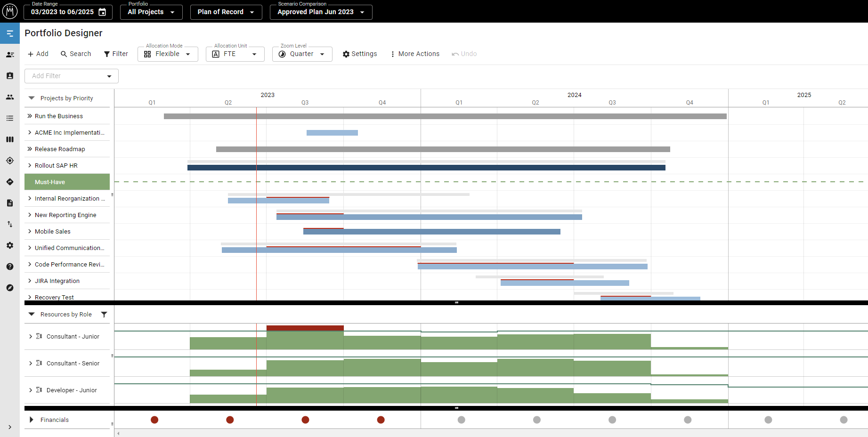This screenshot has height=437, width=868.
Task: Click the filter funnel icon beside Resources by Role
Action: (104, 315)
